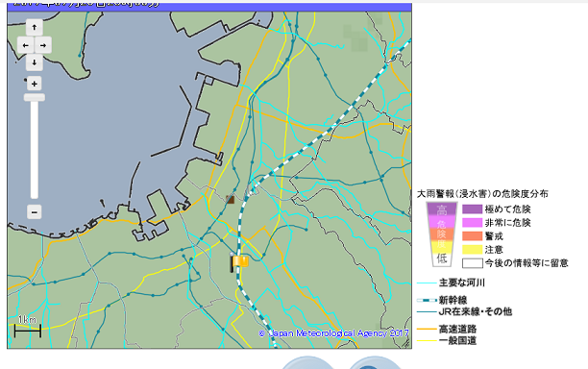The width and height of the screenshot is (588, 369).
Task: Click the yellow 注意 legend swatch
Action: (x=472, y=250)
